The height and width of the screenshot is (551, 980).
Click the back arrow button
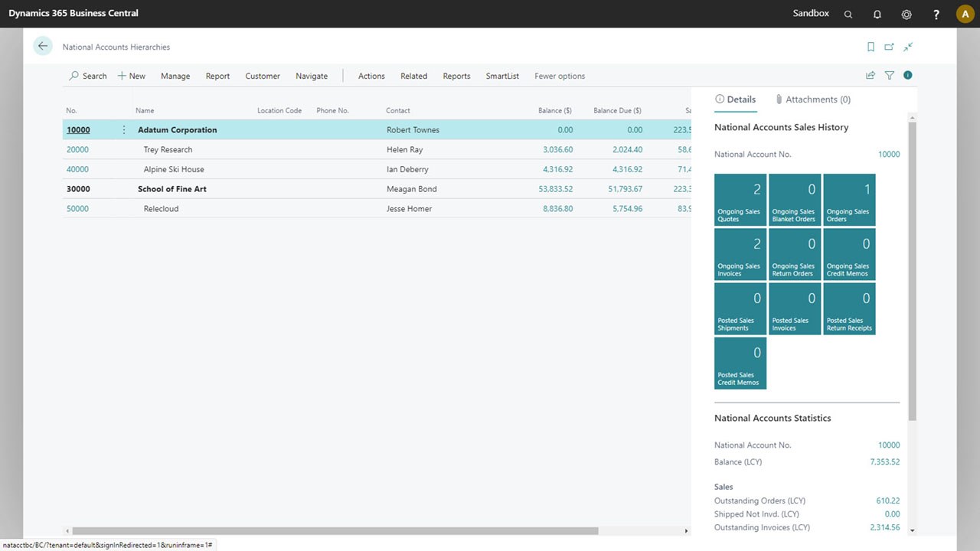(43, 46)
